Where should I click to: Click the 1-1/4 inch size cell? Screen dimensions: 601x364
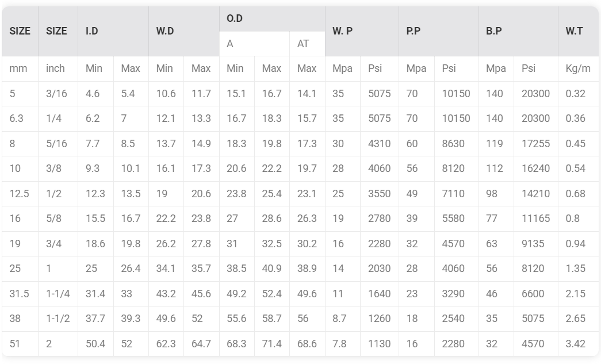point(58,293)
